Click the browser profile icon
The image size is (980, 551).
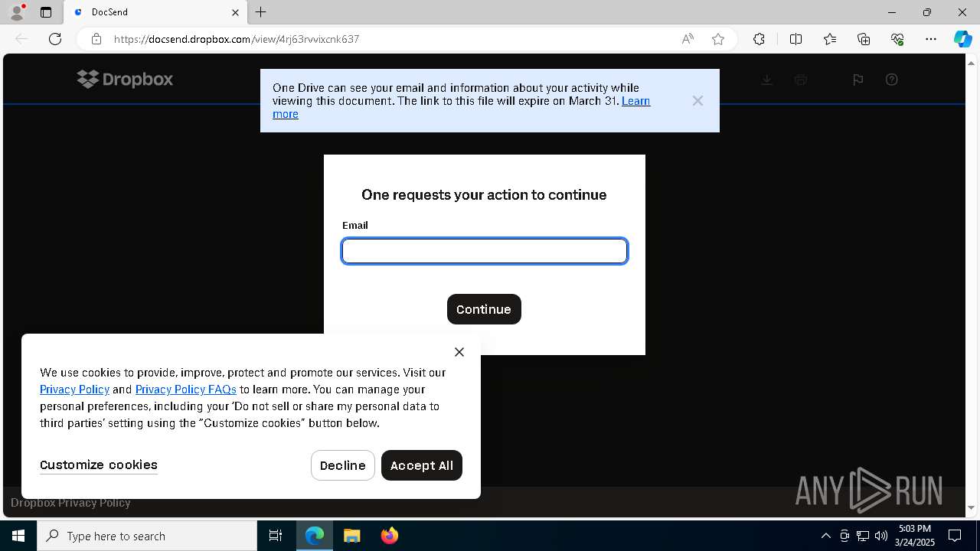[16, 12]
